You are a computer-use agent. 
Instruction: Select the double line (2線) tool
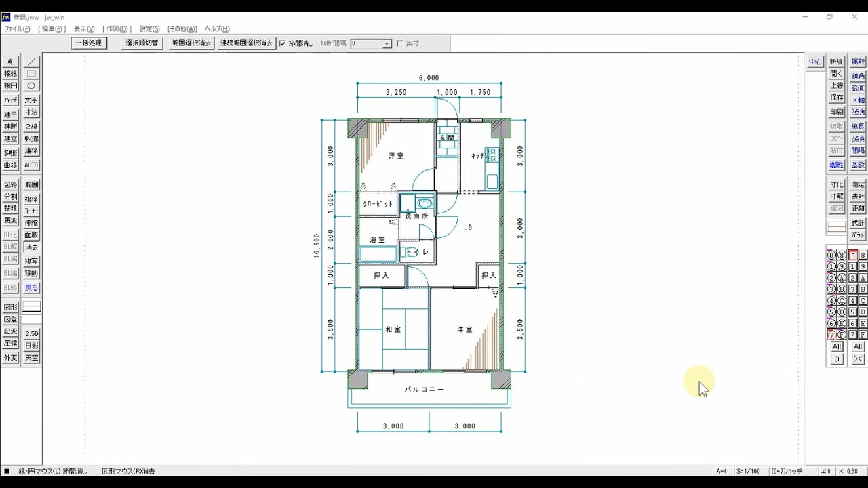point(31,127)
